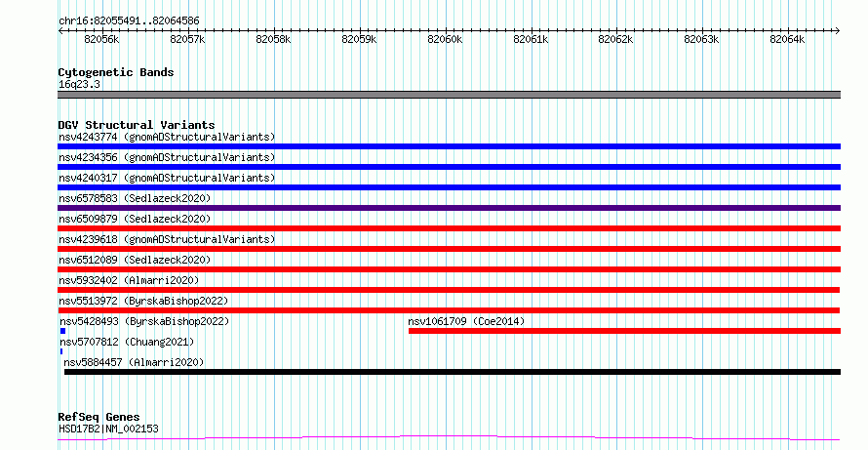Open the nsv4239618 gnomADStructuralVariants label
Screen dimensions: 868x450
167,239
